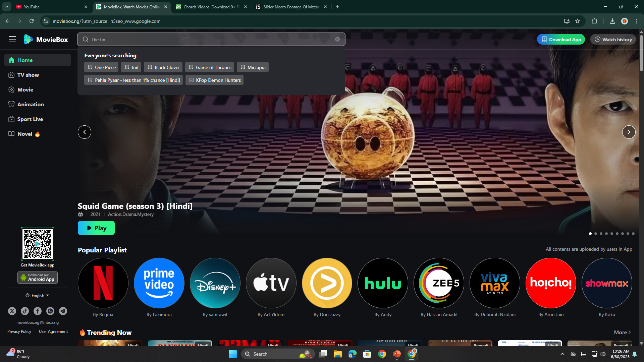Open Netflix playlist by Regina
This screenshot has height=362, width=644.
(103, 283)
